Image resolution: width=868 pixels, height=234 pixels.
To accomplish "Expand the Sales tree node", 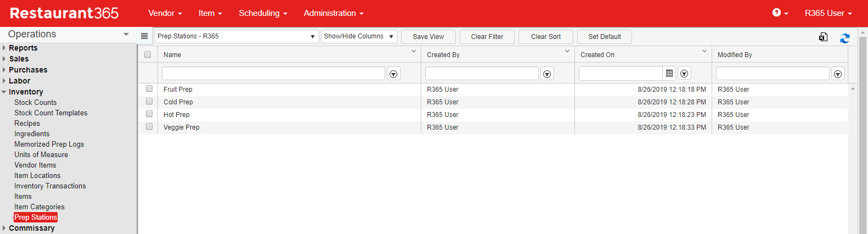I will [4, 59].
